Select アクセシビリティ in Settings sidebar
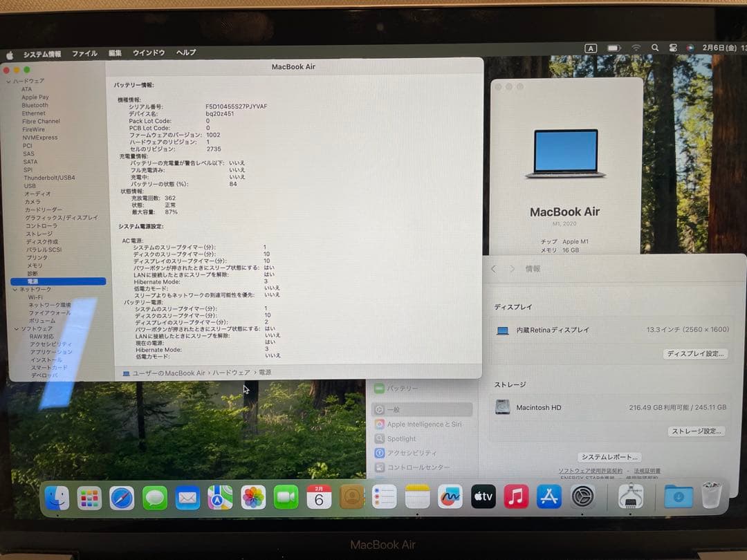Image resolution: width=747 pixels, height=560 pixels. point(422,453)
